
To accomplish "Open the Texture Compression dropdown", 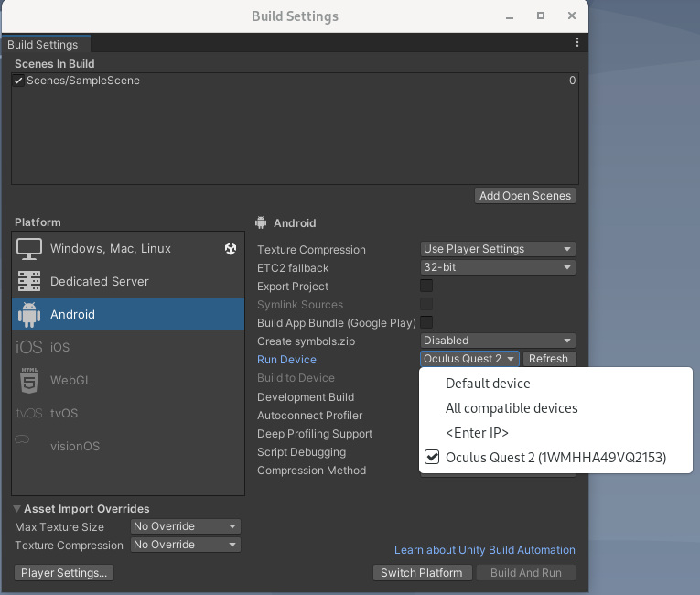I will [x=498, y=249].
